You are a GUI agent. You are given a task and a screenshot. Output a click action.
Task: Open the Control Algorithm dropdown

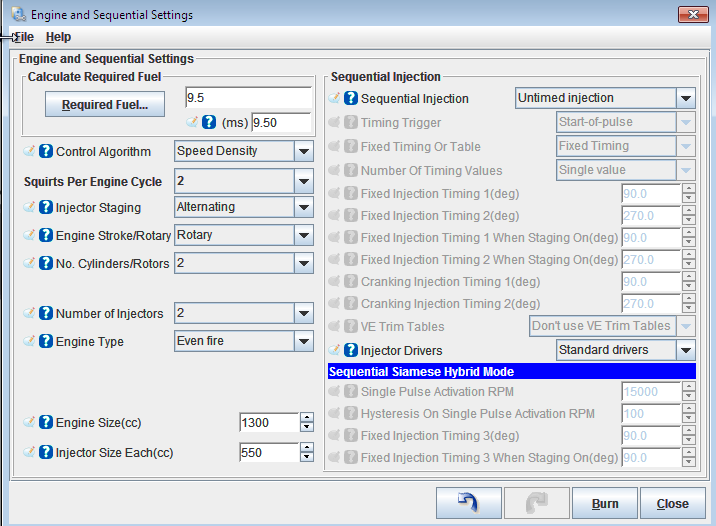click(x=304, y=151)
